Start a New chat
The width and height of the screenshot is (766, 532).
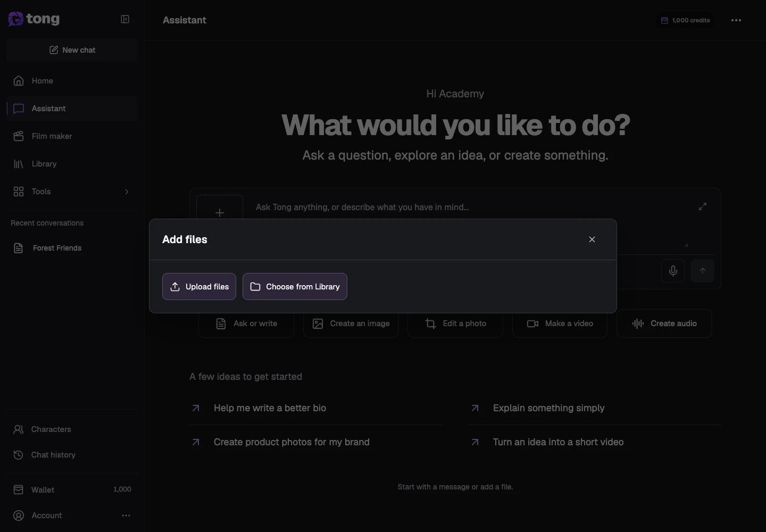pyautogui.click(x=72, y=50)
